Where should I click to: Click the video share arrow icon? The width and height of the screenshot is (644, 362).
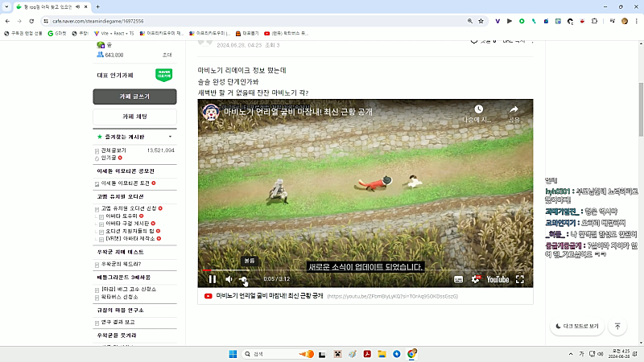click(514, 109)
